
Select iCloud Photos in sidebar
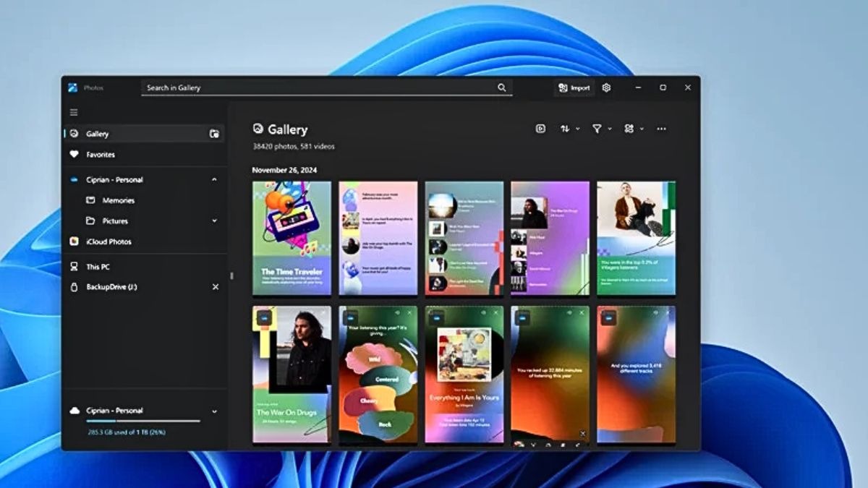[x=144, y=241]
